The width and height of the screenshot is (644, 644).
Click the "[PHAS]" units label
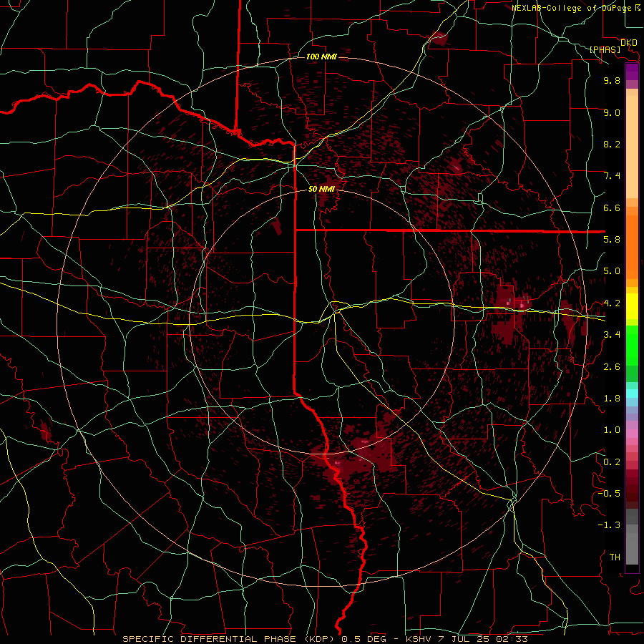pos(605,49)
